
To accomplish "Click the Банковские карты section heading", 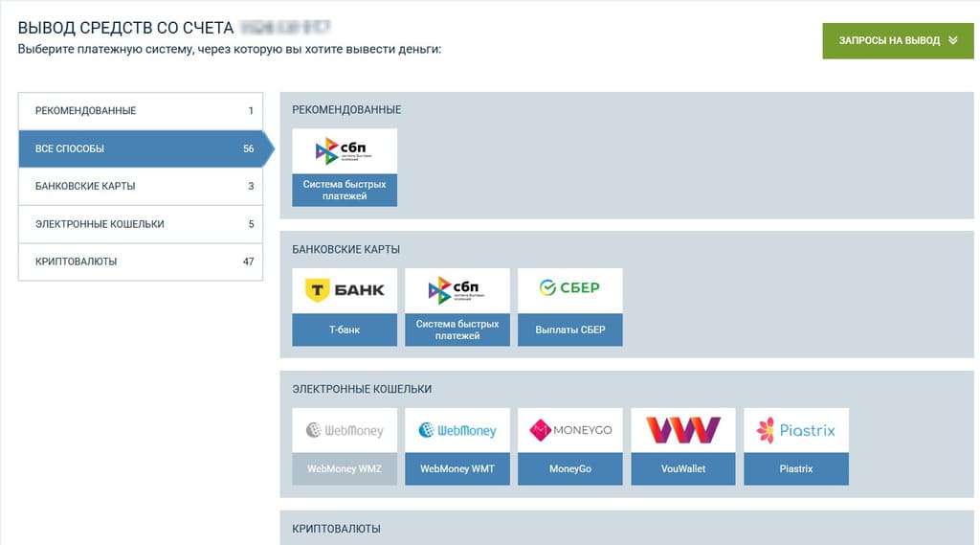I will point(346,249).
